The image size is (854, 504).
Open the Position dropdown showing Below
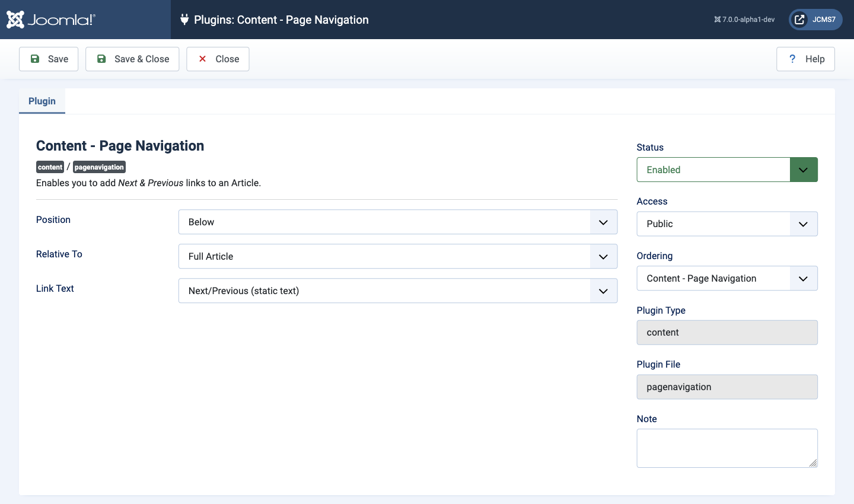398,222
